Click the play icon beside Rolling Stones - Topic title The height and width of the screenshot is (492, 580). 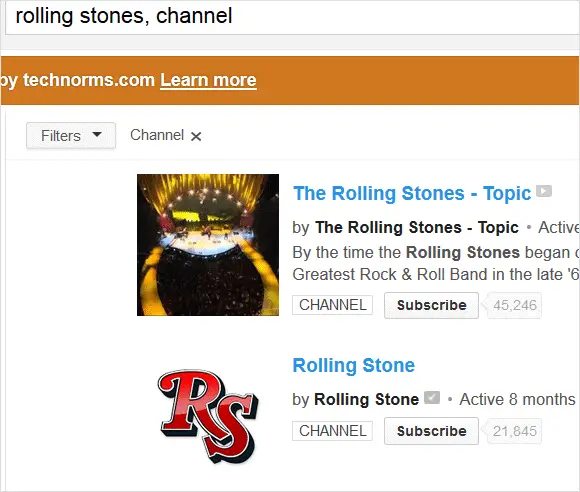(x=544, y=191)
